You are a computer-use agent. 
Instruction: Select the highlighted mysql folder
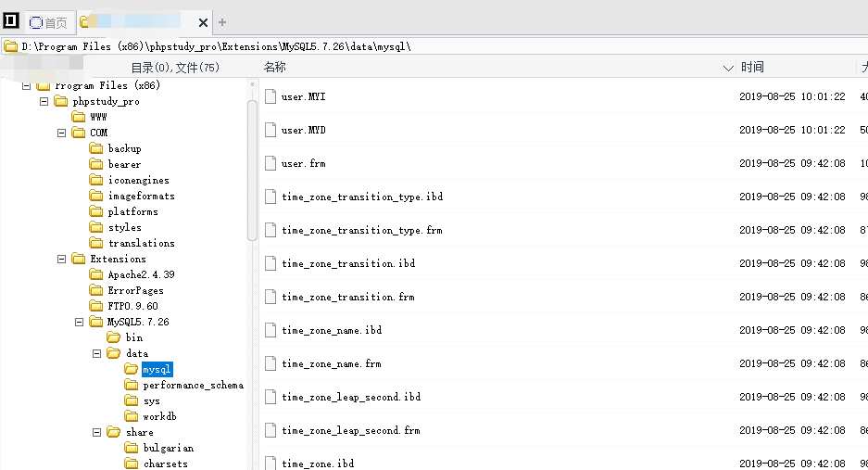click(157, 369)
